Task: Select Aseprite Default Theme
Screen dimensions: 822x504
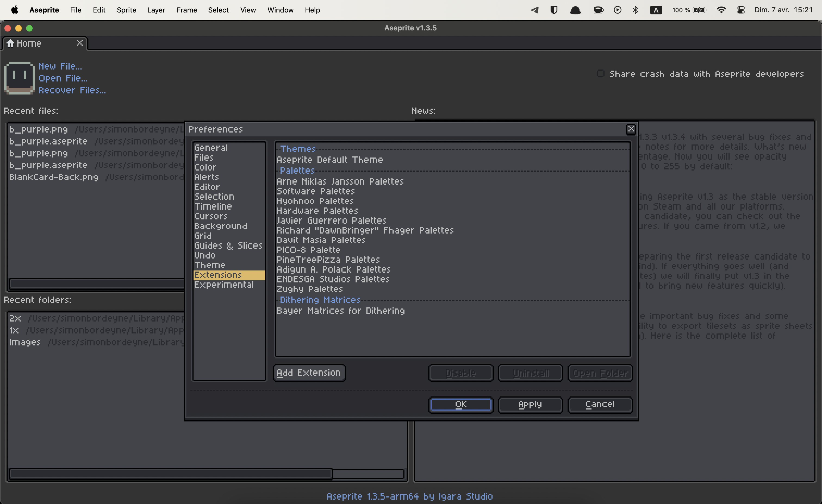Action: [x=331, y=160]
